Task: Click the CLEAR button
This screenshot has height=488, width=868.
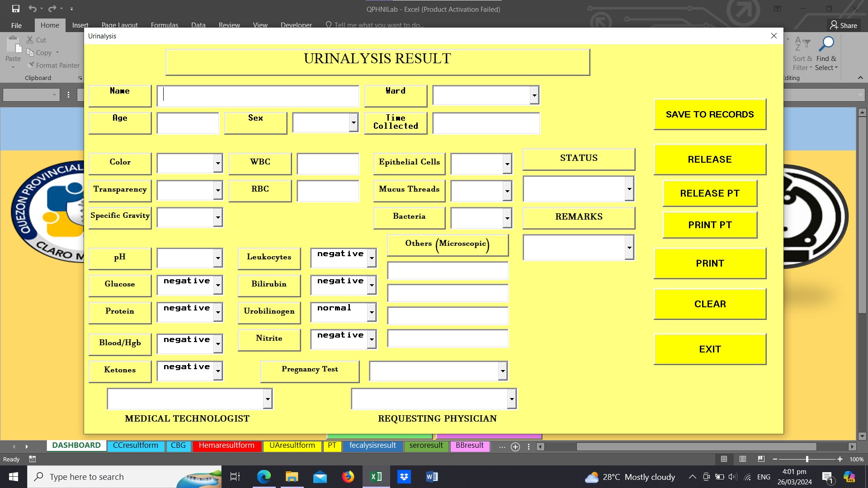Action: 710,304
